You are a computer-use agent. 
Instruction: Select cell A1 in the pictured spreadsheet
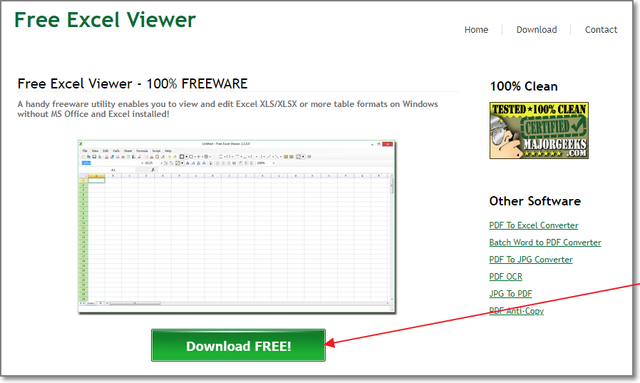pos(96,180)
